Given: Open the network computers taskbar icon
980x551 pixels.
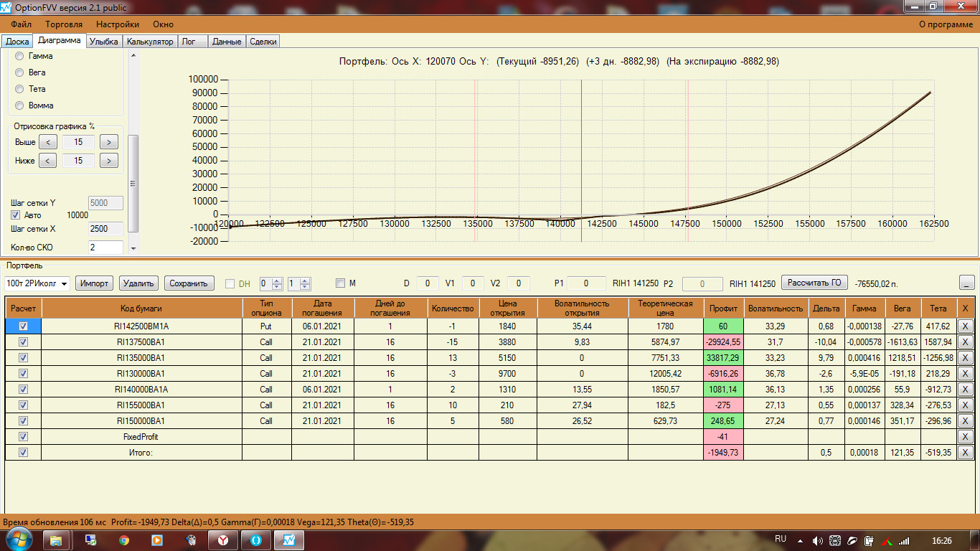Looking at the screenshot, I should tap(90, 540).
